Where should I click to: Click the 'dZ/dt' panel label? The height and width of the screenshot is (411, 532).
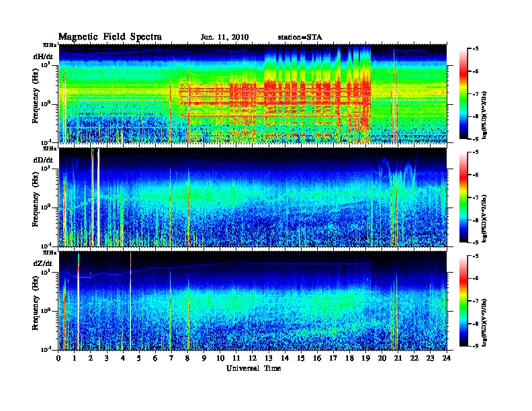pos(43,263)
